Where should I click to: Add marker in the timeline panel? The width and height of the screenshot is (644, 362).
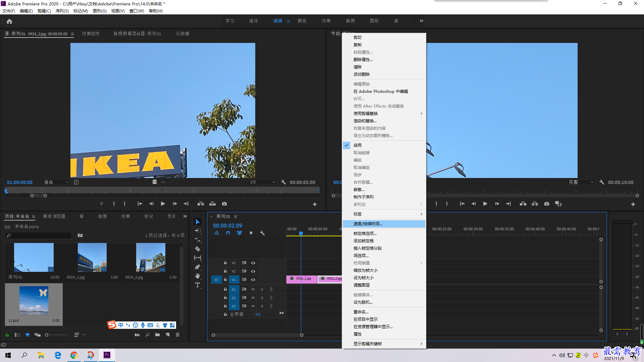tap(251, 233)
